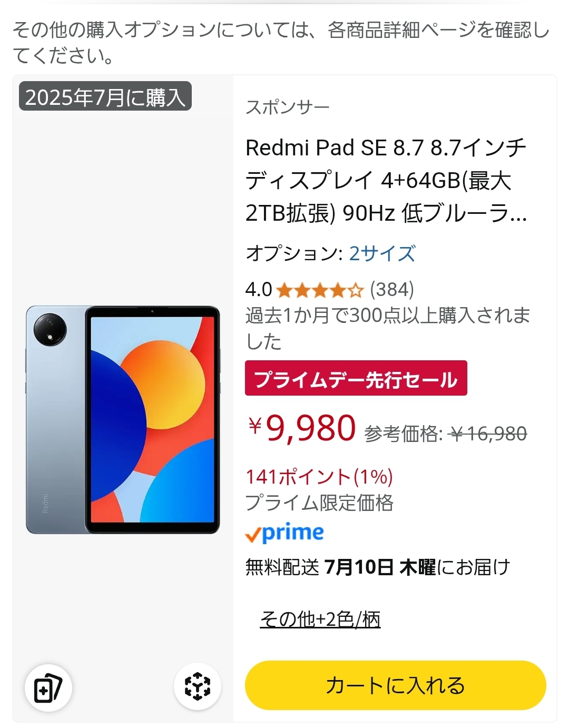Tap the prime logo badge
This screenshot has height=728, width=569.
pos(284,533)
